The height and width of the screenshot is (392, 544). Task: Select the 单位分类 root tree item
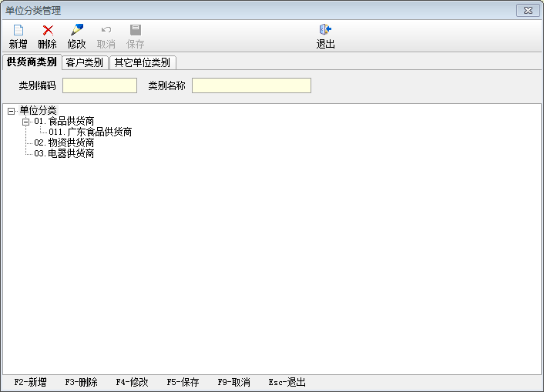pyautogui.click(x=39, y=110)
